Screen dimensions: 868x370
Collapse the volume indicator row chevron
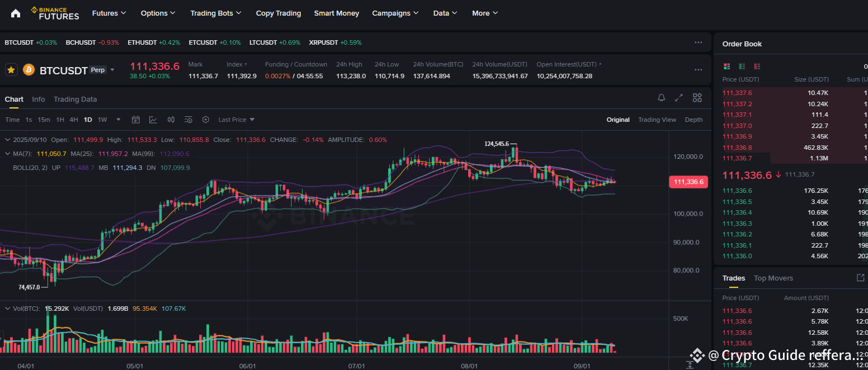tap(7, 309)
